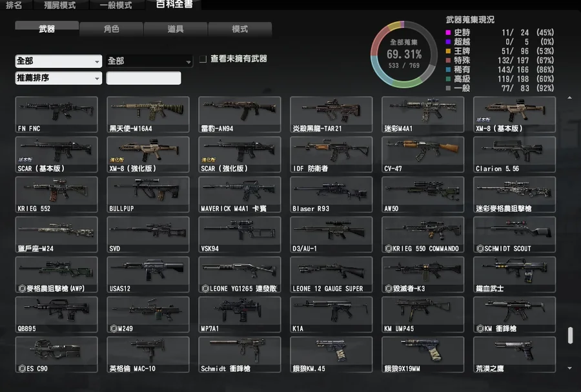Open the first 全部 filter dropdown
The width and height of the screenshot is (581, 392).
click(x=59, y=61)
